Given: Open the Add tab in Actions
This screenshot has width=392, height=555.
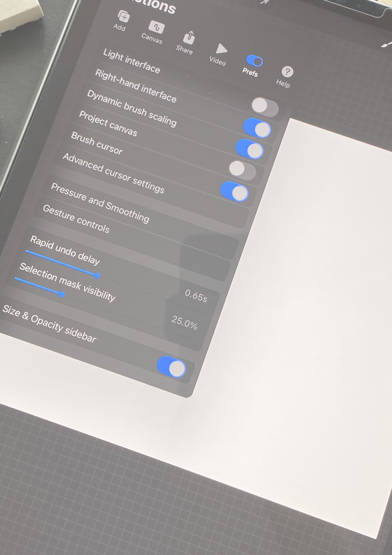Looking at the screenshot, I should pos(122,21).
